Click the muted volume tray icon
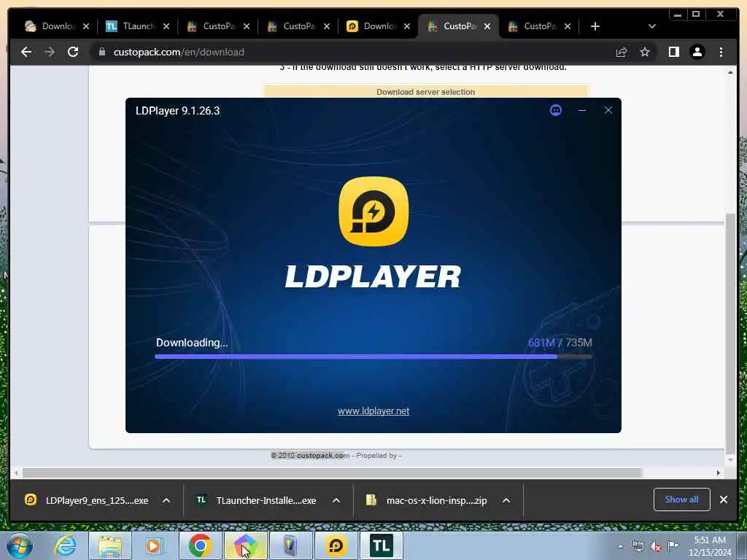This screenshot has height=560, width=747. tap(656, 546)
